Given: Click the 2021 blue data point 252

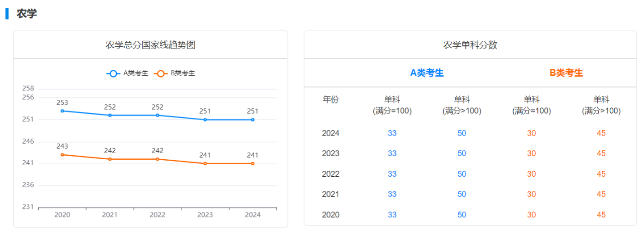Looking at the screenshot, I should tap(110, 115).
